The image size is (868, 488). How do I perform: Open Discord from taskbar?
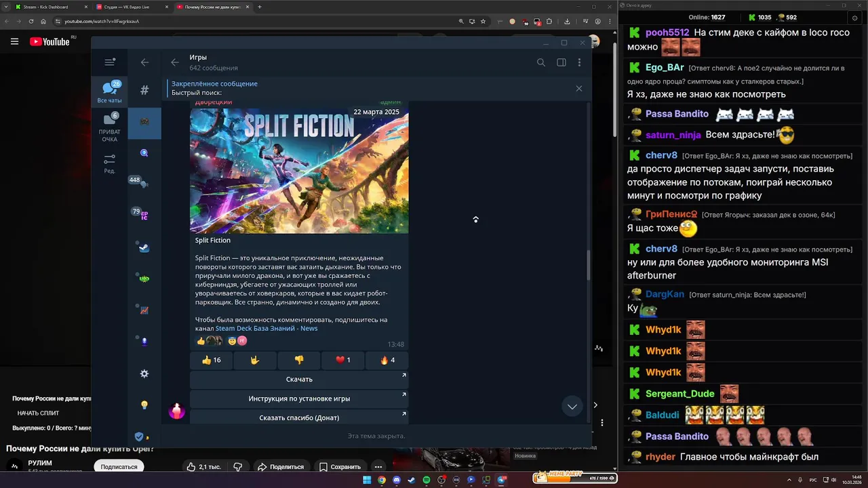397,480
